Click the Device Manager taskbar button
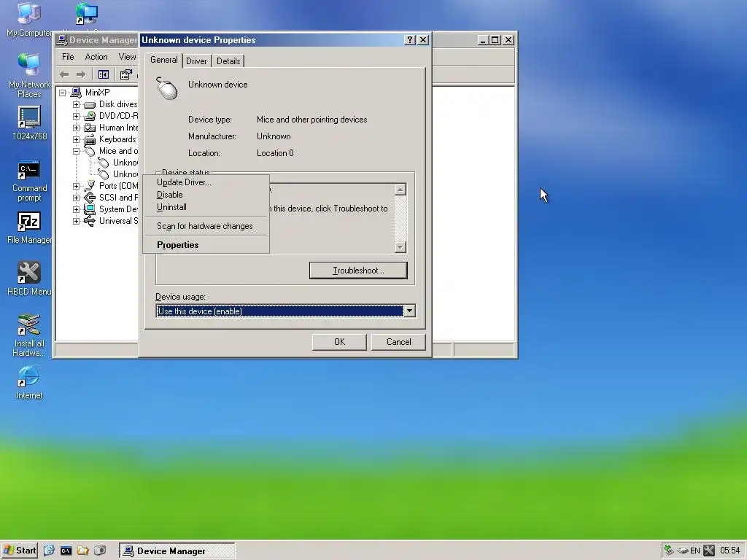 tap(177, 551)
